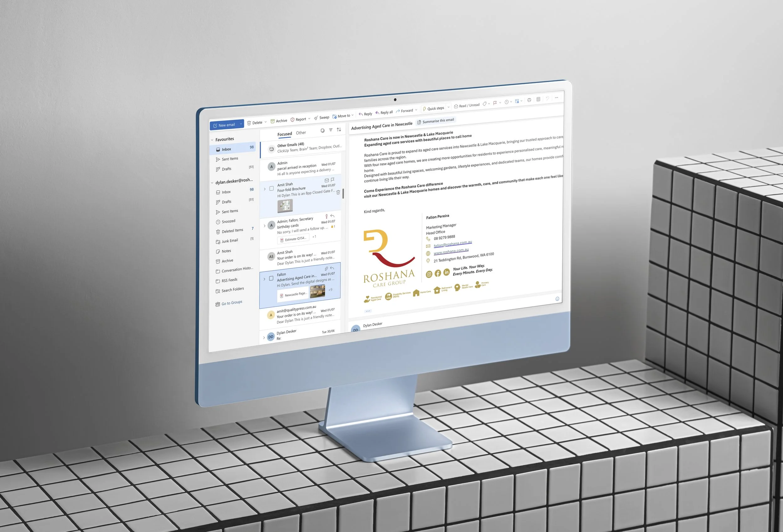The width and height of the screenshot is (783, 532).
Task: Click the Snooze clock icon in toolbar
Action: pyautogui.click(x=506, y=102)
